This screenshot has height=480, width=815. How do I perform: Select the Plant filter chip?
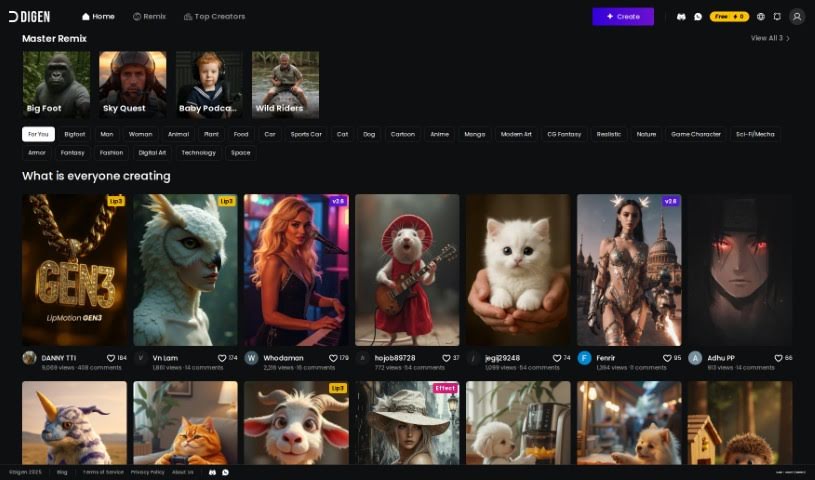click(x=211, y=134)
